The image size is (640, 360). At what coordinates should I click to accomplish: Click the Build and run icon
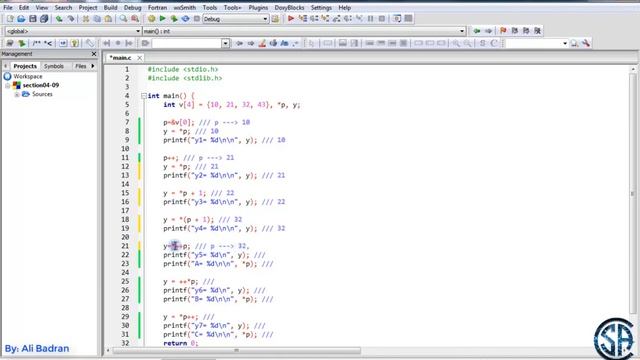pyautogui.click(x=174, y=19)
